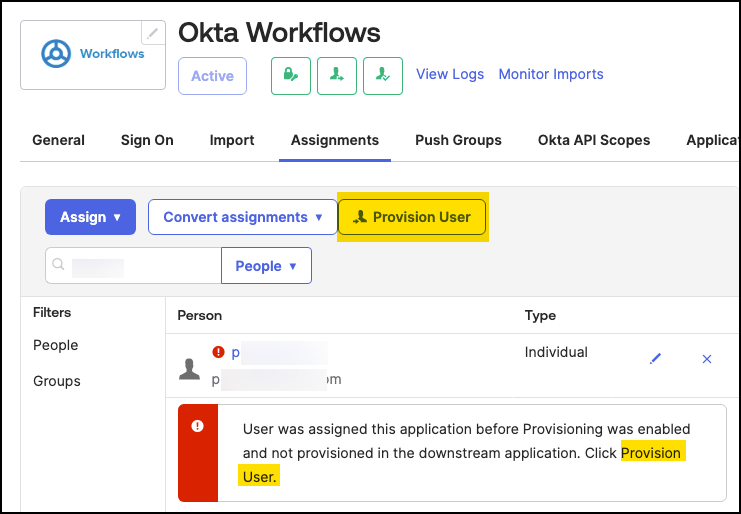Open the View Logs link
This screenshot has width=741, height=514.
450,74
